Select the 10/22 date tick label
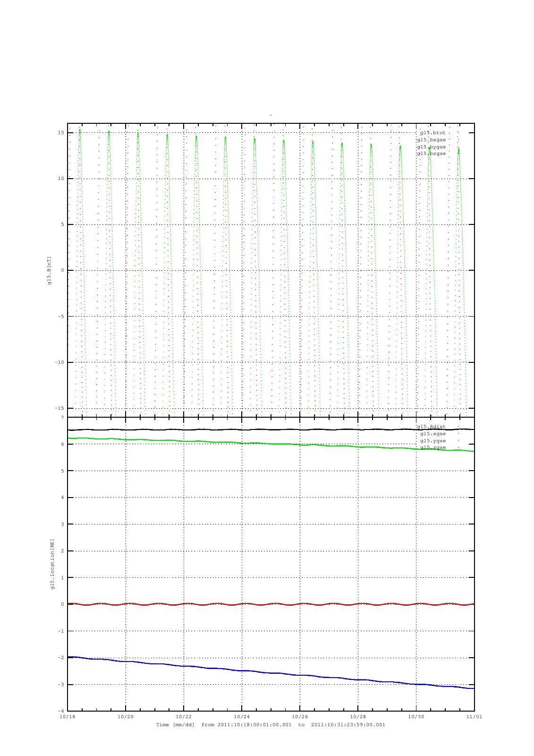Viewport: 534px width, 756px height. [x=184, y=716]
